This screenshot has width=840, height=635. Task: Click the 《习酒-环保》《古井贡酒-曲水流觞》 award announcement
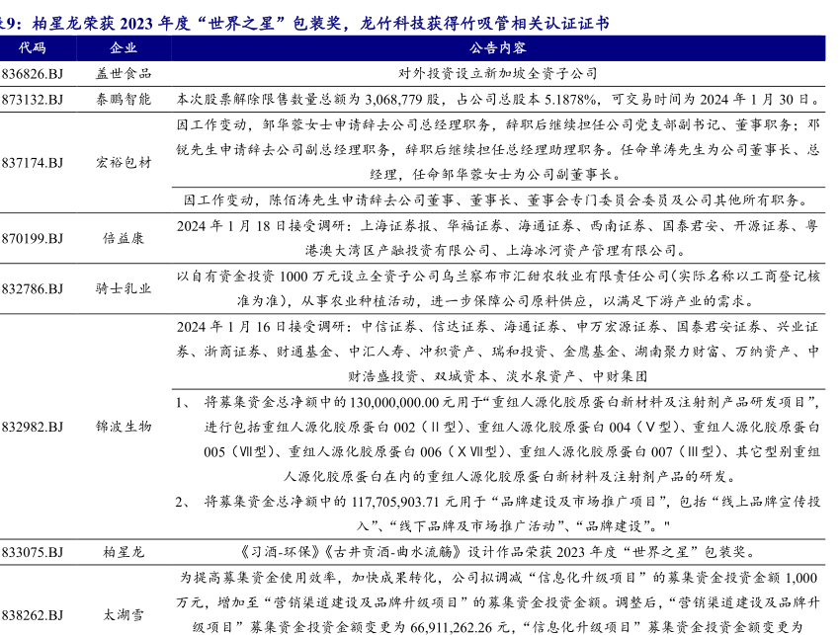pos(498,552)
